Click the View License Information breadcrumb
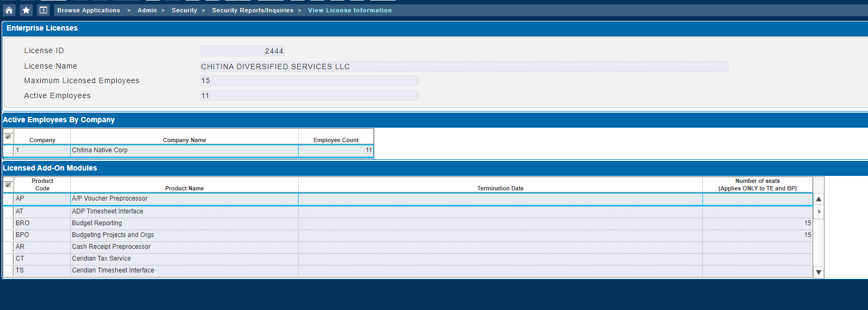Image resolution: width=868 pixels, height=310 pixels. pyautogui.click(x=350, y=10)
